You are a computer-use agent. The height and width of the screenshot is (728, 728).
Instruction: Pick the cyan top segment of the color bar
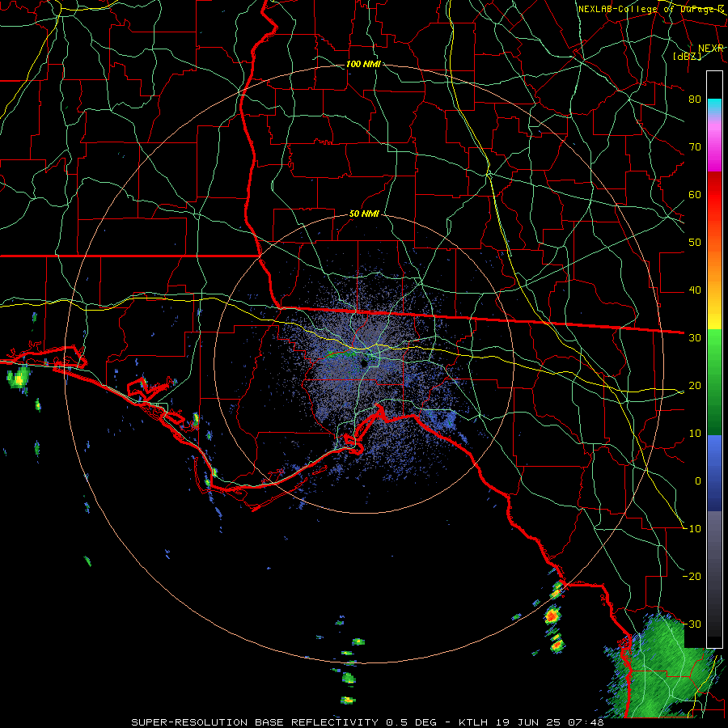(714, 107)
